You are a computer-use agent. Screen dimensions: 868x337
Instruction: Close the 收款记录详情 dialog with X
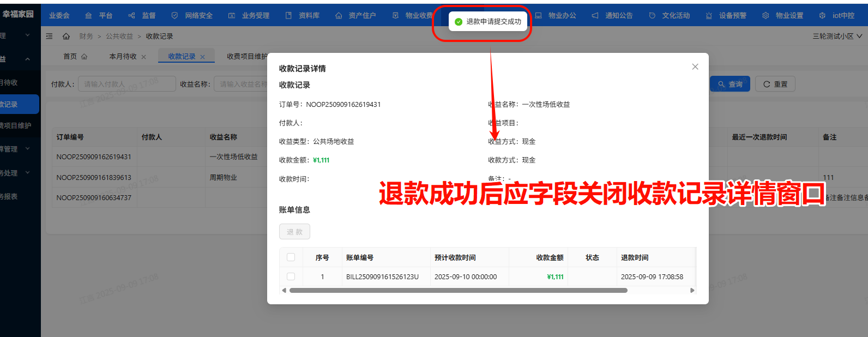695,67
